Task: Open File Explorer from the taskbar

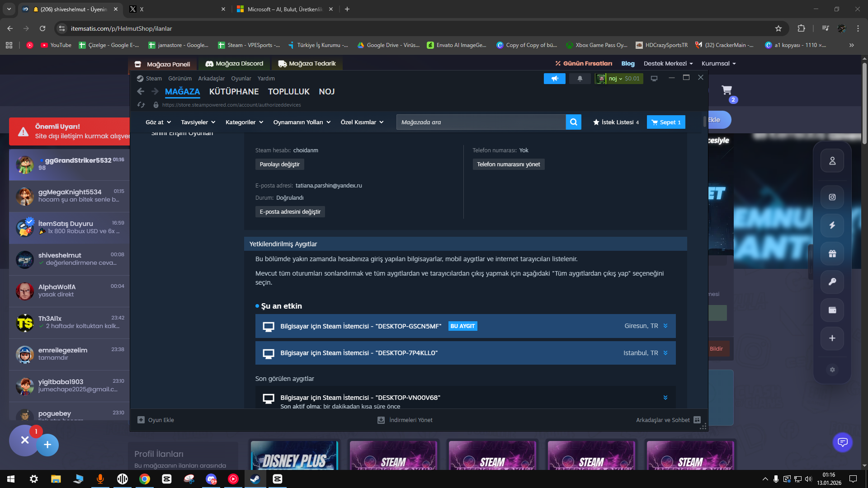Action: point(56,479)
